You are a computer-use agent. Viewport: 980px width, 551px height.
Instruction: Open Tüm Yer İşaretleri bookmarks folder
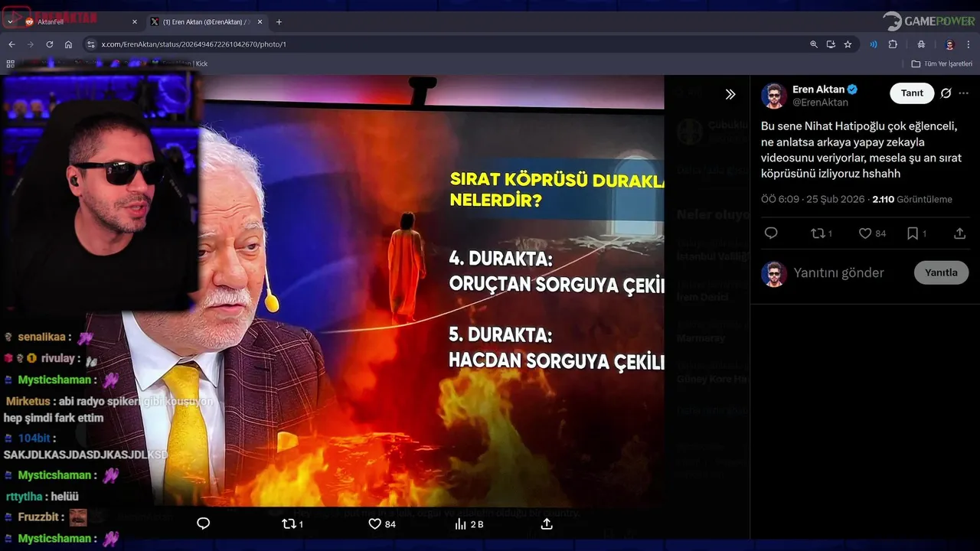click(x=942, y=64)
